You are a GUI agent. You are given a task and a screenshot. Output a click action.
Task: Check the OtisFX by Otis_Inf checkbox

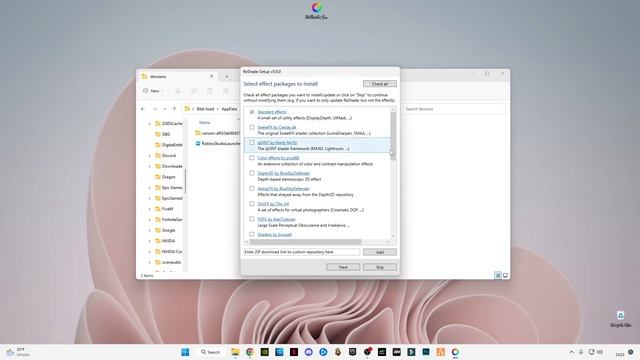pyautogui.click(x=251, y=204)
